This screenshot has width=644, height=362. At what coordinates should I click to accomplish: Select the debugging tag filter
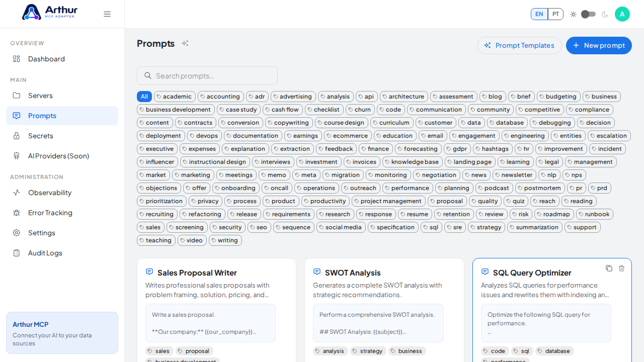click(552, 123)
